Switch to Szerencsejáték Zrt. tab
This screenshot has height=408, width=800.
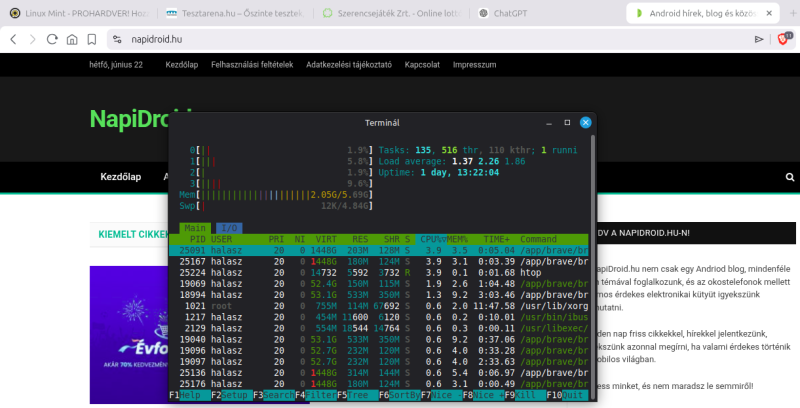391,13
